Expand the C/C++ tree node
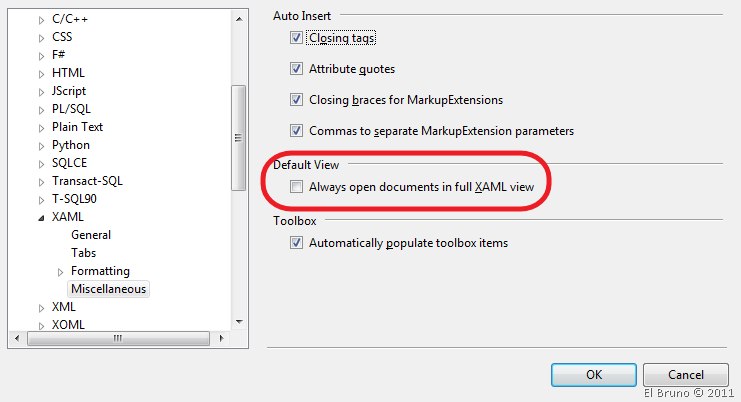This screenshot has width=741, height=402. click(41, 19)
